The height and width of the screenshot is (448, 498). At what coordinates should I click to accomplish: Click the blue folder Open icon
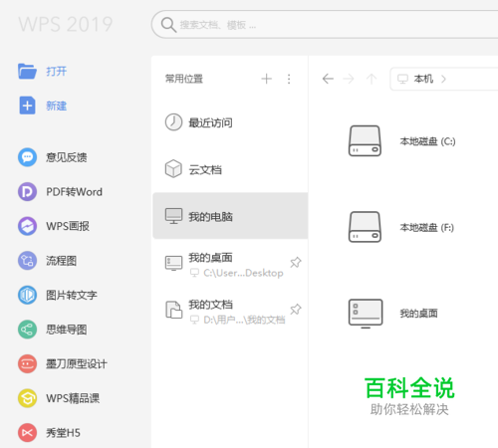[27, 71]
